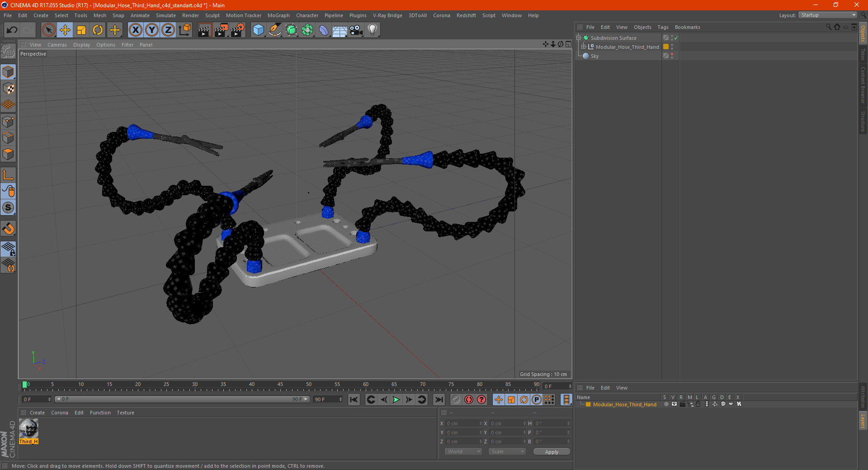The width and height of the screenshot is (868, 470).
Task: Open the spline Pen tool
Action: tap(275, 30)
